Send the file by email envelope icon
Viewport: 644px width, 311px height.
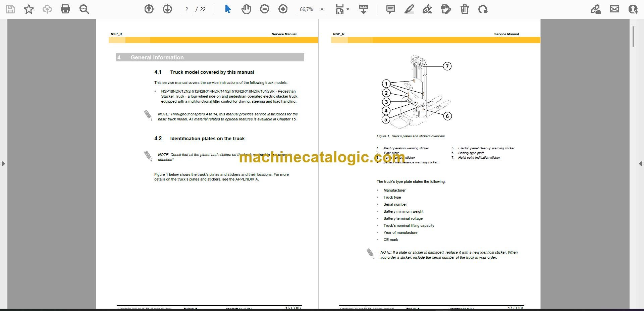pos(614,9)
